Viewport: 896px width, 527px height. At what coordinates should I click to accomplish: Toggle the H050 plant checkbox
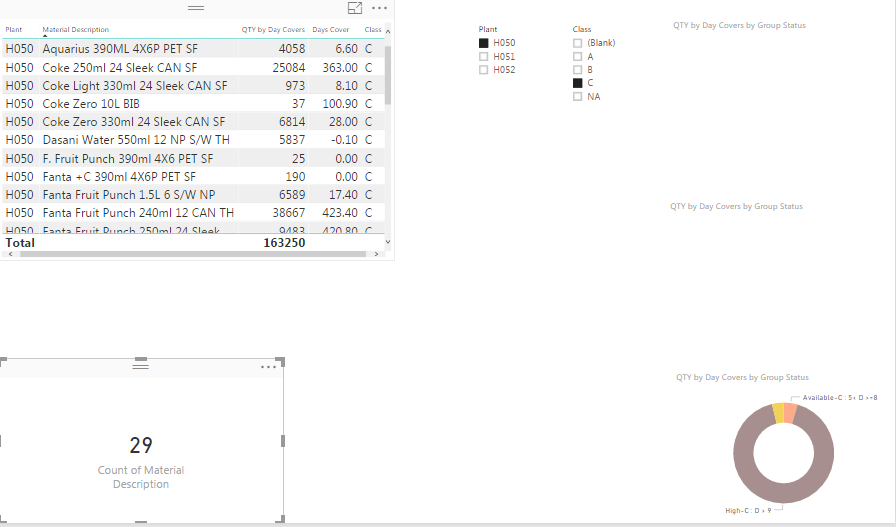[x=483, y=43]
